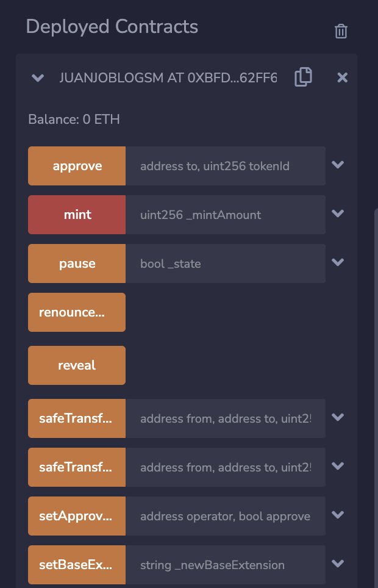Run the approve function
378x588 pixels.
pyautogui.click(x=77, y=166)
